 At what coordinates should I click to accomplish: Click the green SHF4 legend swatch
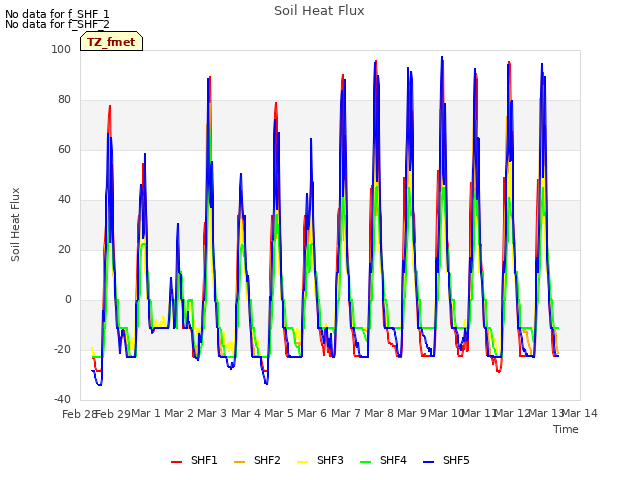(365, 462)
